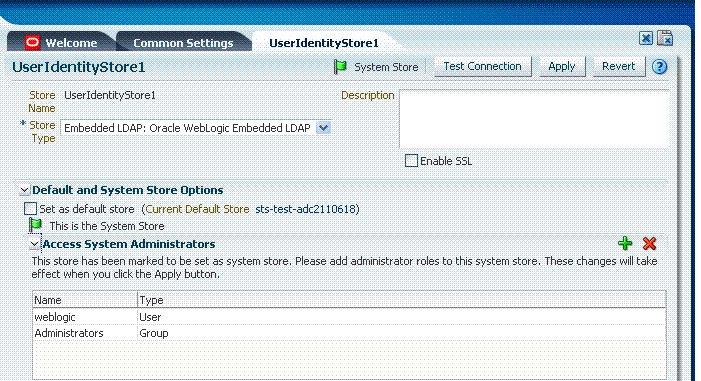Click the 'This is the System Store' text
Viewport: 701px width, 381px height.
coord(107,226)
